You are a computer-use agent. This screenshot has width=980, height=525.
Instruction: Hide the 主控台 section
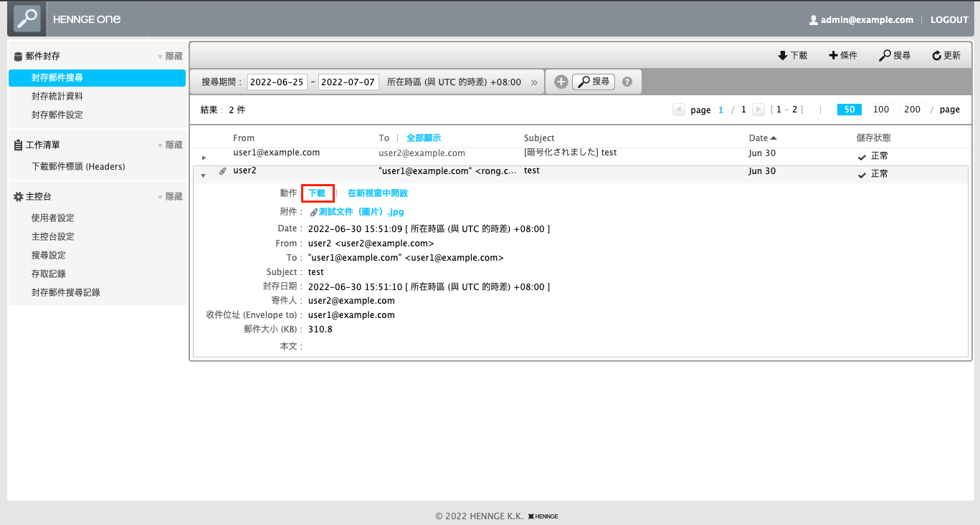(x=170, y=196)
